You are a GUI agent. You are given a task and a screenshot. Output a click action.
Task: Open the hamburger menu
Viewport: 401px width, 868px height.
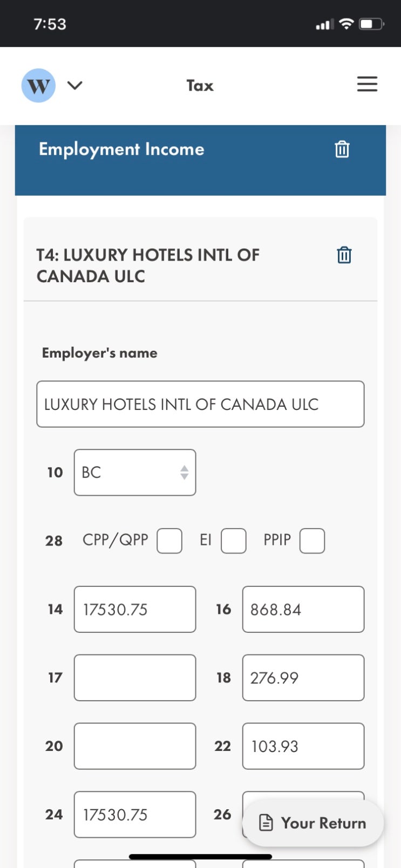(367, 84)
